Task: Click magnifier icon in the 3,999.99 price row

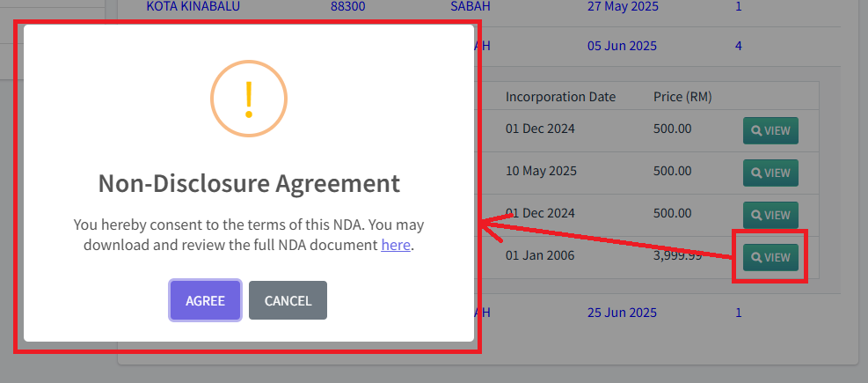Action: pyautogui.click(x=755, y=258)
